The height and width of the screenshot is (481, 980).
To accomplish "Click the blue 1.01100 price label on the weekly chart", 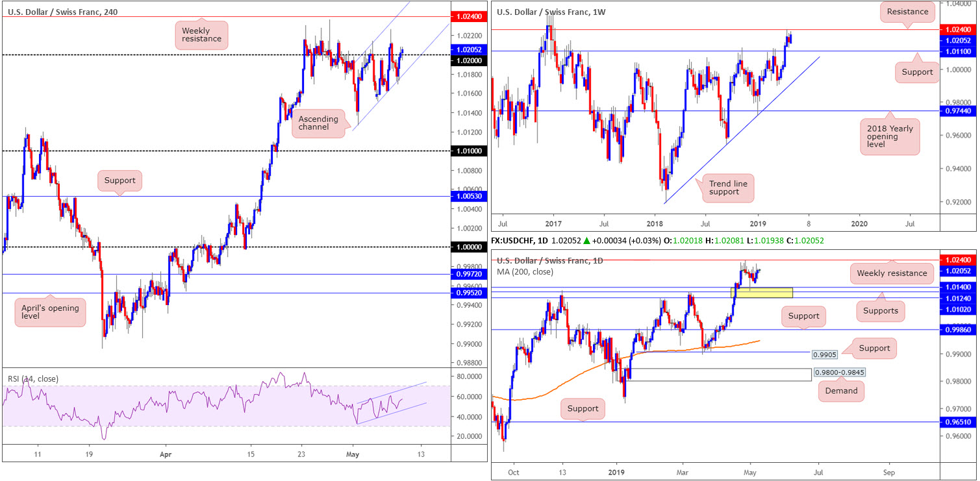I will pyautogui.click(x=959, y=50).
